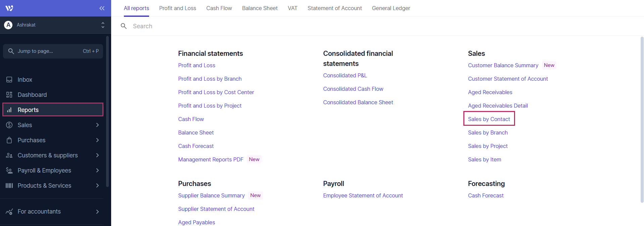This screenshot has width=644, height=226.
Task: Click the Reports bar chart icon
Action: (x=9, y=110)
